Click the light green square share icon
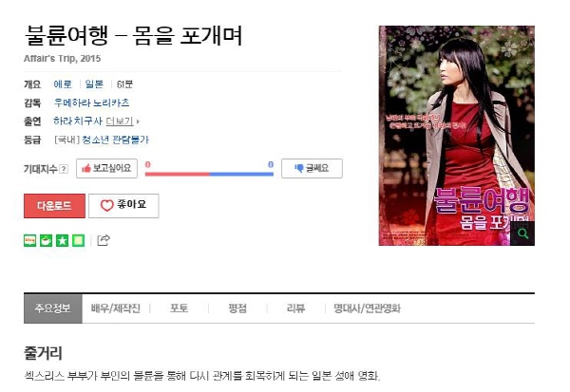The width and height of the screenshot is (570, 392). [x=78, y=240]
